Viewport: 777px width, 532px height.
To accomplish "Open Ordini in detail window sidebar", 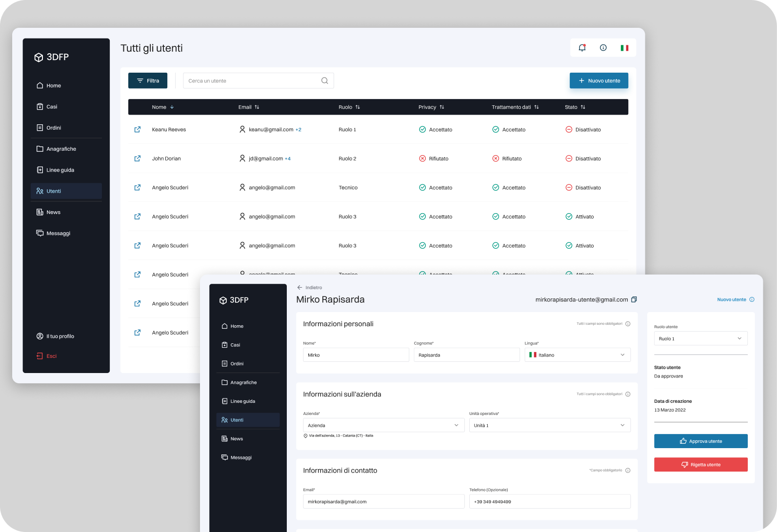I will coord(248,364).
